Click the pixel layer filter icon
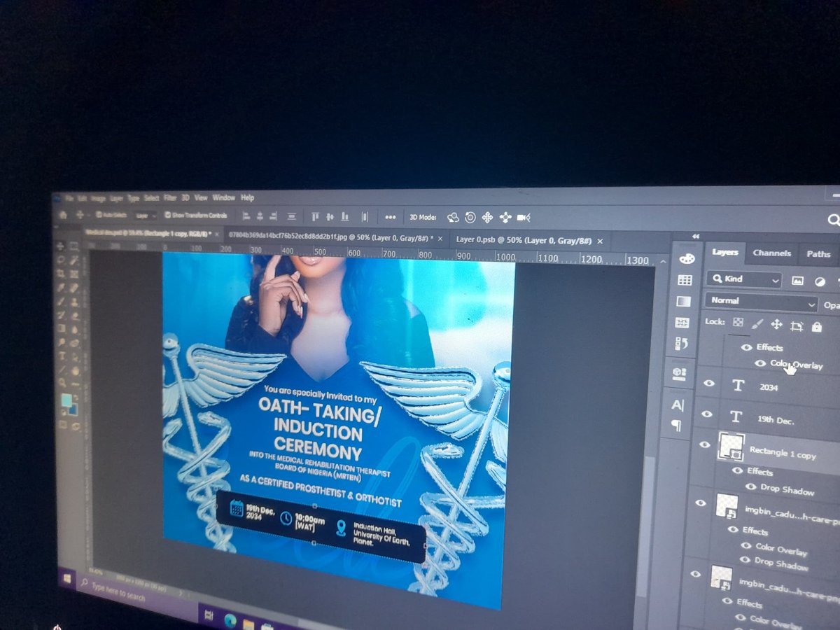 [x=797, y=281]
